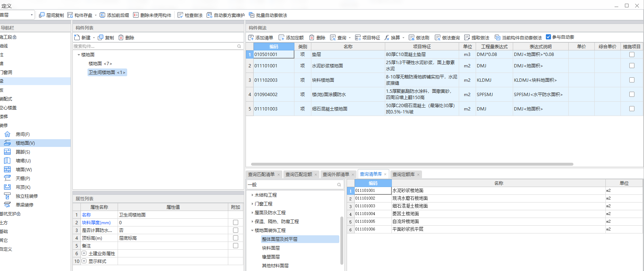The image size is (644, 271).
Task: Click 删除未使用构件 toolbar icon
Action: pos(136,15)
